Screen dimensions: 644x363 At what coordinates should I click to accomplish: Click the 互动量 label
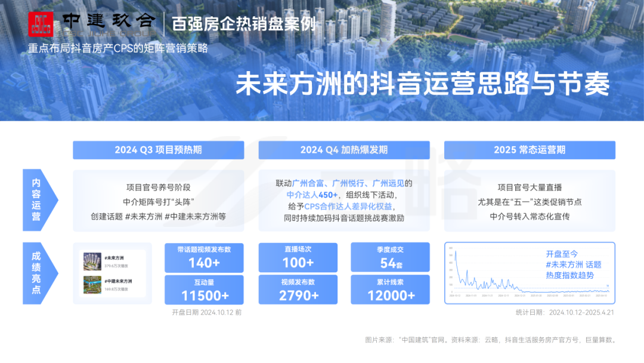pos(204,282)
